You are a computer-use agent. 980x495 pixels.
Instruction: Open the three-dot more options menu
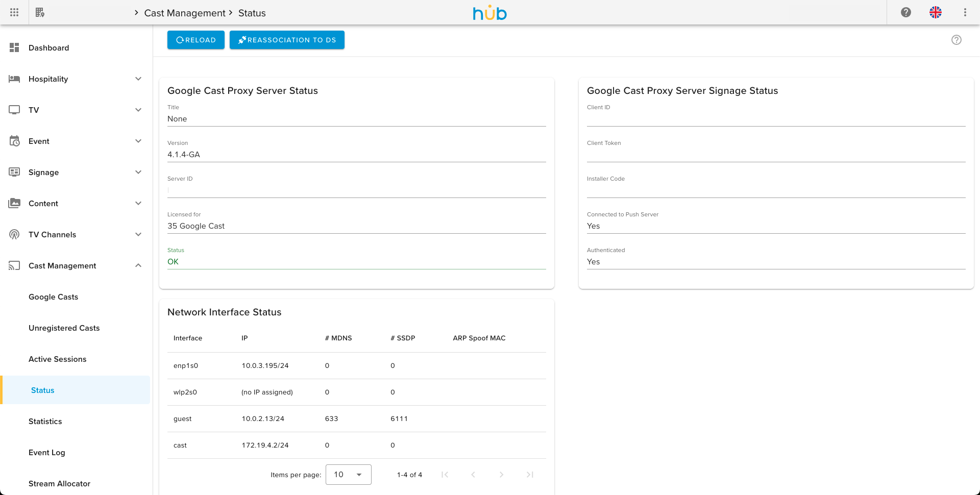965,12
